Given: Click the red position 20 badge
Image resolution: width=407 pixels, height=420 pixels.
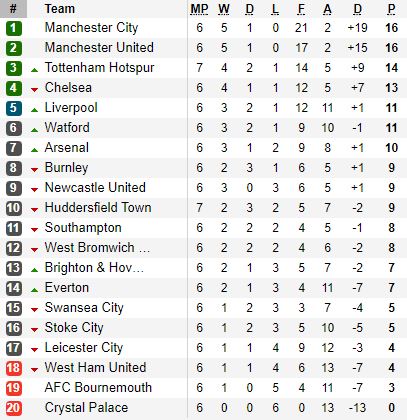Looking at the screenshot, I should (13, 408).
